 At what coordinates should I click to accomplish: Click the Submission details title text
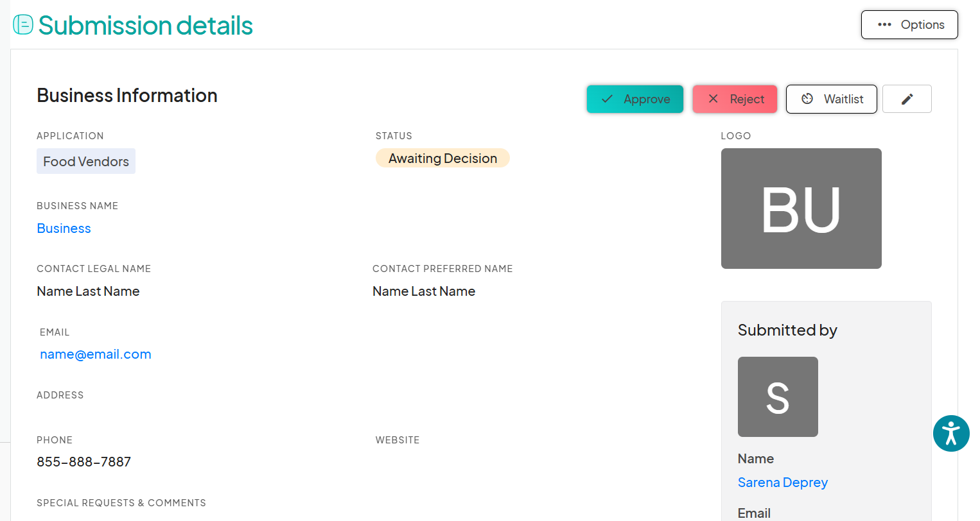[x=146, y=26]
